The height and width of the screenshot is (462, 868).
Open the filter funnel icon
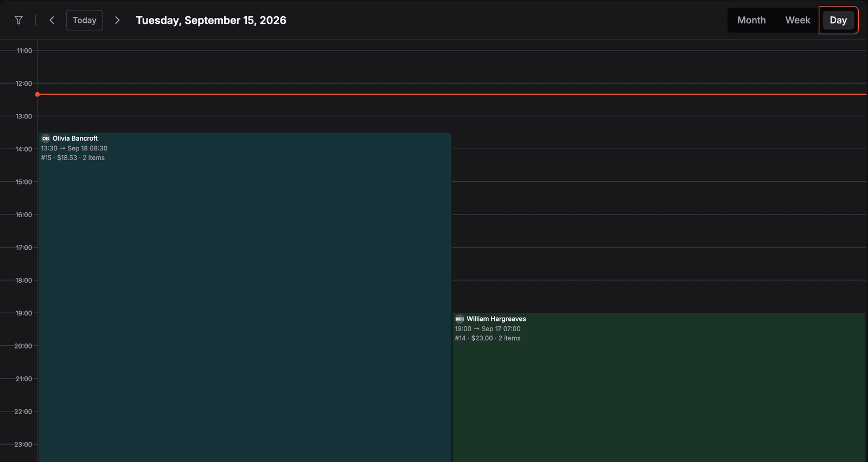coord(18,20)
